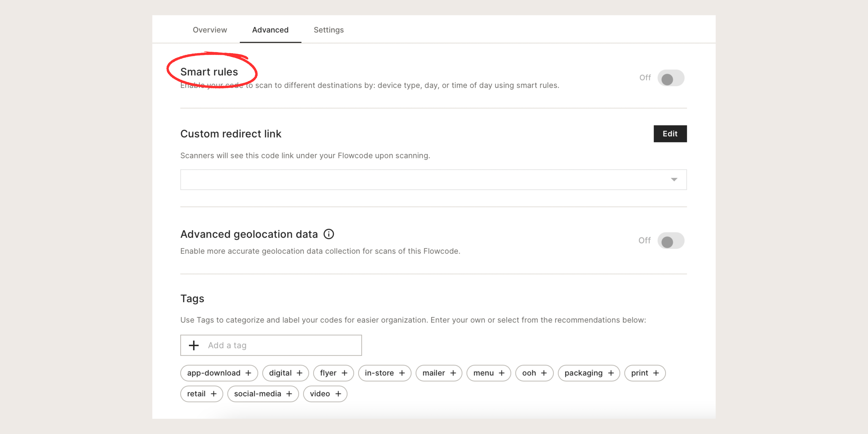Image resolution: width=868 pixels, height=434 pixels.
Task: Add the retail tag
Action: [x=201, y=394]
